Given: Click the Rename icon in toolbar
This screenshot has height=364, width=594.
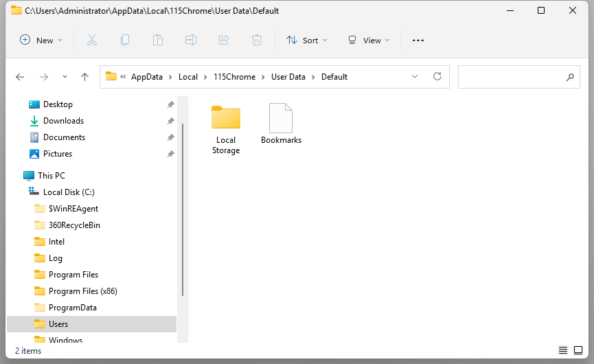Looking at the screenshot, I should (x=191, y=40).
